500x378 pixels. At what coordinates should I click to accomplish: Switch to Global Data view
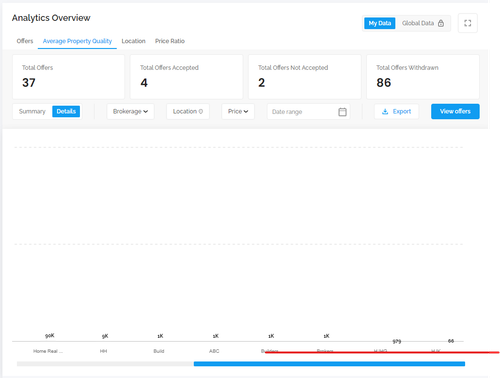423,23
